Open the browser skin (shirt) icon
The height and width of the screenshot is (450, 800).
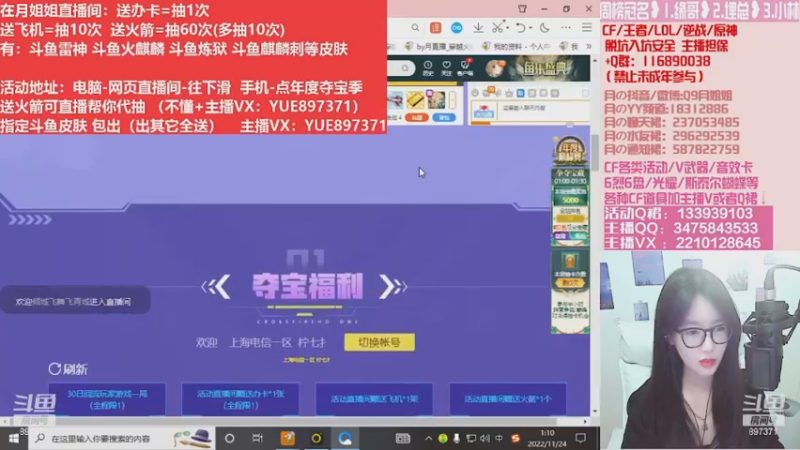click(x=522, y=9)
